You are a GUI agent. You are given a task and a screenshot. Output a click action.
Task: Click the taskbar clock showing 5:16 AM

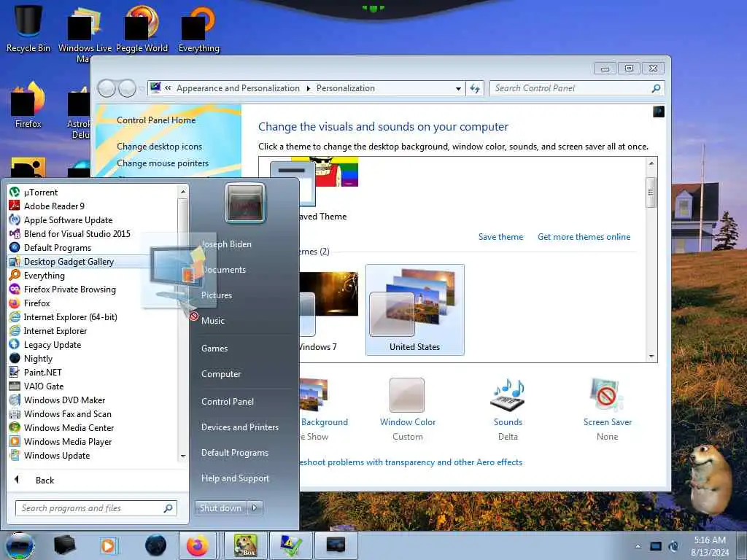pyautogui.click(x=710, y=546)
